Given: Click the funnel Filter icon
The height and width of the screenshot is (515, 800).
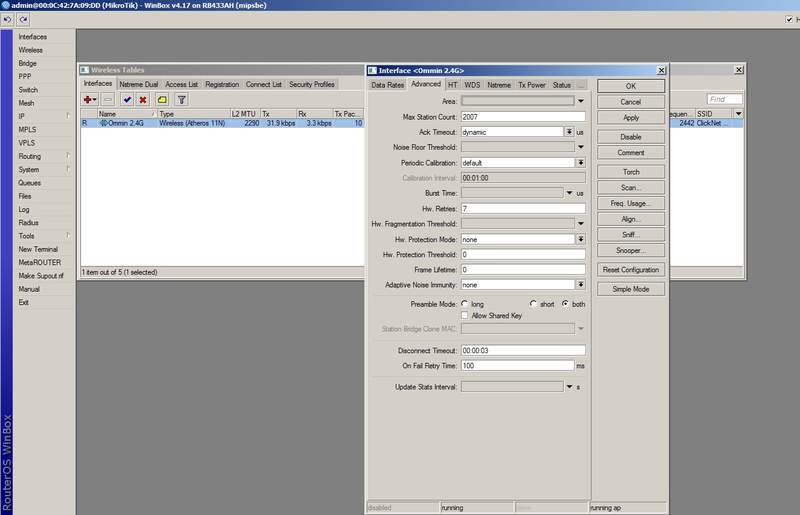Looking at the screenshot, I should [x=181, y=100].
